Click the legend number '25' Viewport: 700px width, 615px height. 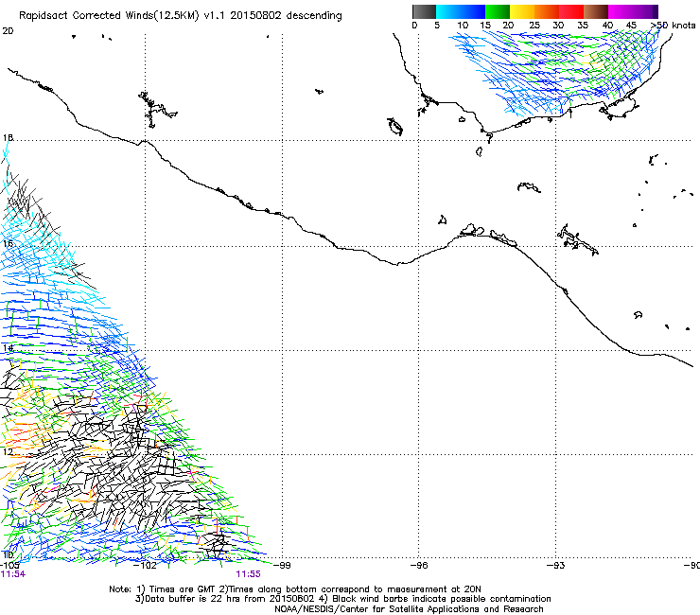[x=534, y=26]
